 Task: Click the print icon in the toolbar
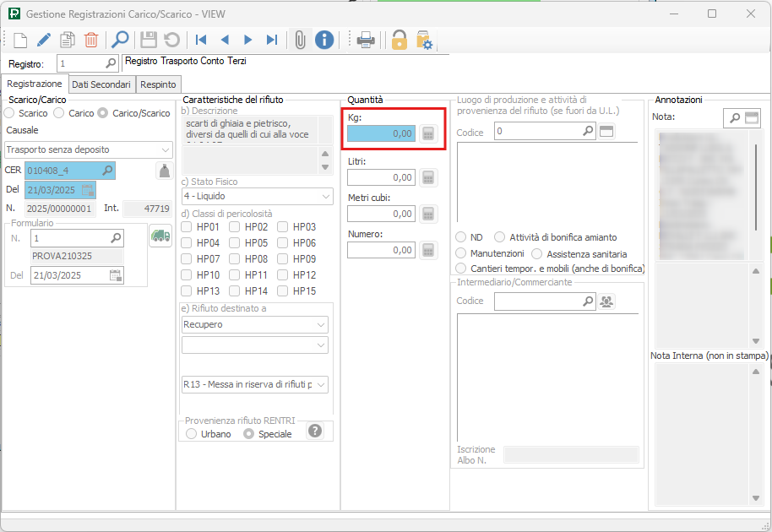tap(366, 40)
